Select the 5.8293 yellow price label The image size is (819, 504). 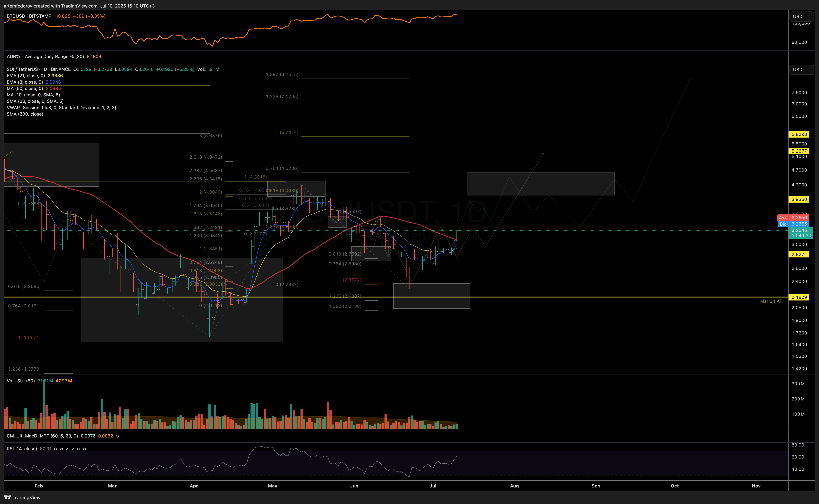[799, 134]
